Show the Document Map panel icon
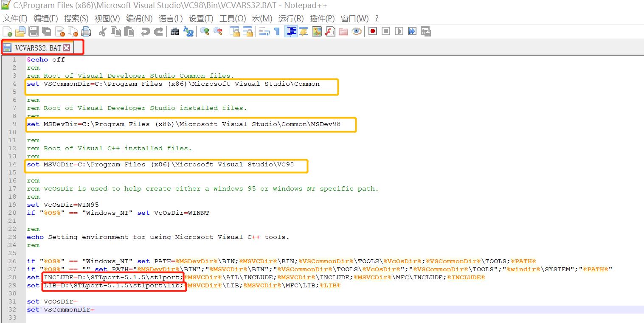This screenshot has width=644, height=323. click(317, 31)
